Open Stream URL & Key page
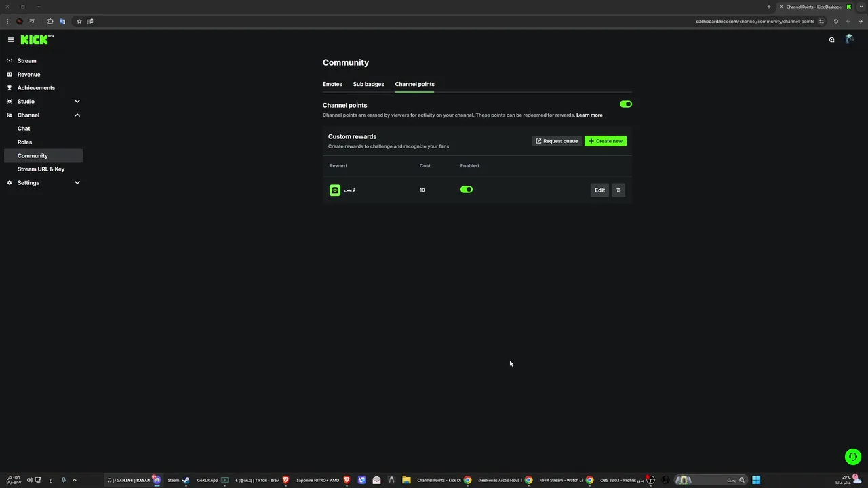Screen dimensions: 868x488 tap(41, 169)
